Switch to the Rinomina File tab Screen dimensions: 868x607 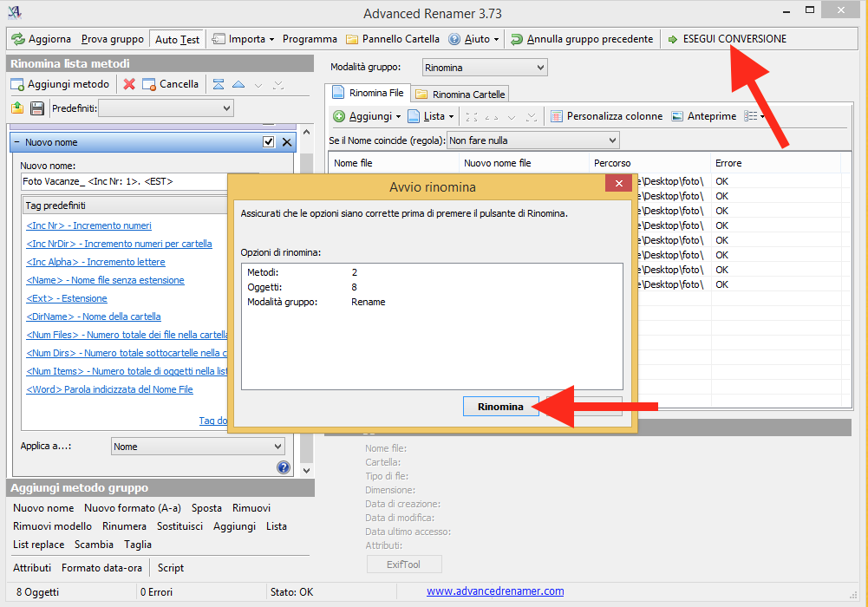(369, 93)
